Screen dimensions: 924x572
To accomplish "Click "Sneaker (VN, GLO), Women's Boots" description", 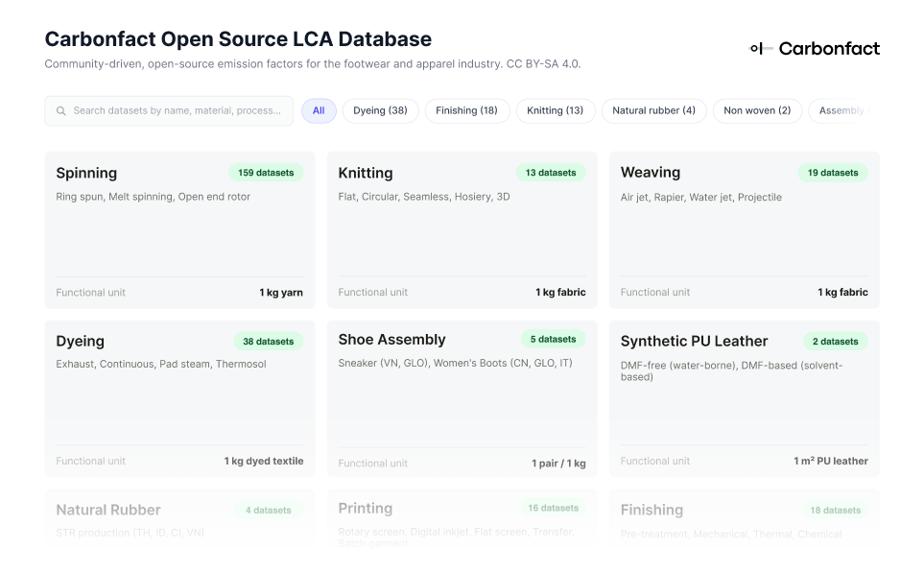I will tap(455, 363).
